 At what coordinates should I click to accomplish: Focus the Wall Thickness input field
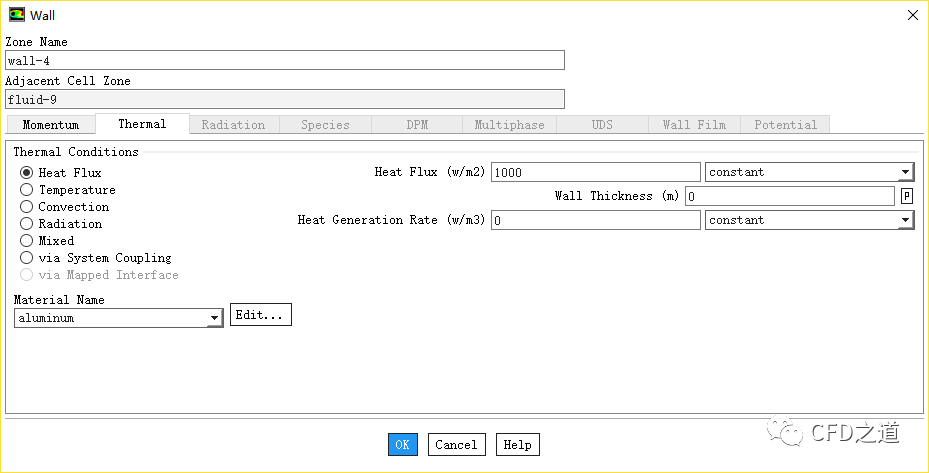pos(789,196)
